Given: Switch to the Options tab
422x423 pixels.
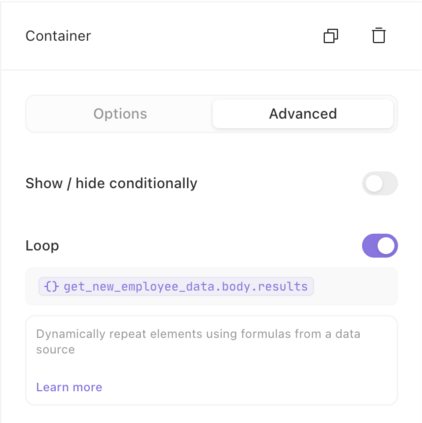Looking at the screenshot, I should (120, 114).
